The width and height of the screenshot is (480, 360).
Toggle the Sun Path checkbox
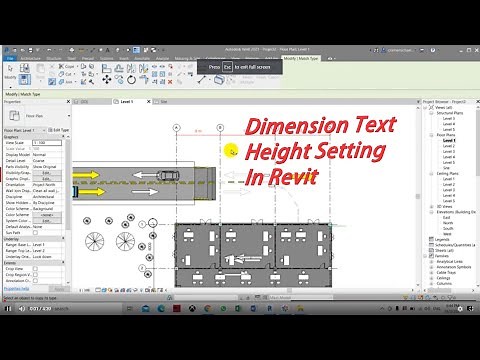(x=35, y=233)
